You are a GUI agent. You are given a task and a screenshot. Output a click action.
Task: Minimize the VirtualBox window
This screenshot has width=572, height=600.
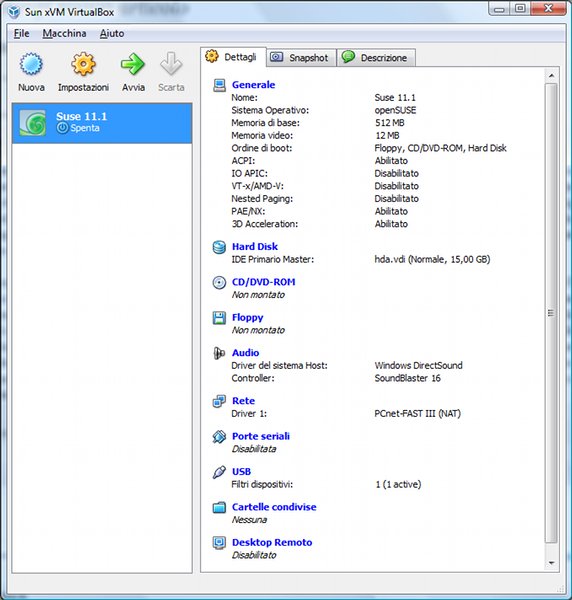point(499,9)
